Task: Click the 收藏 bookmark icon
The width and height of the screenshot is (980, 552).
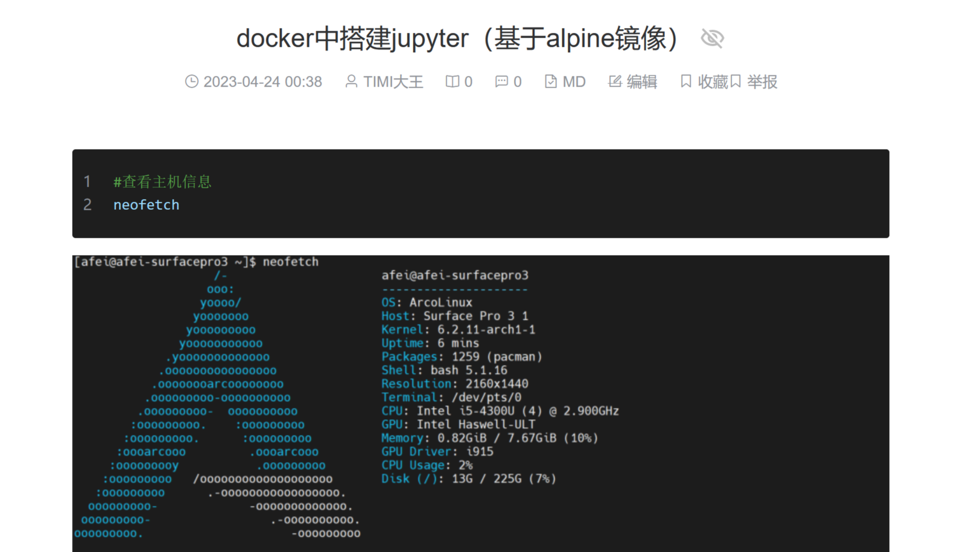Action: 686,81
